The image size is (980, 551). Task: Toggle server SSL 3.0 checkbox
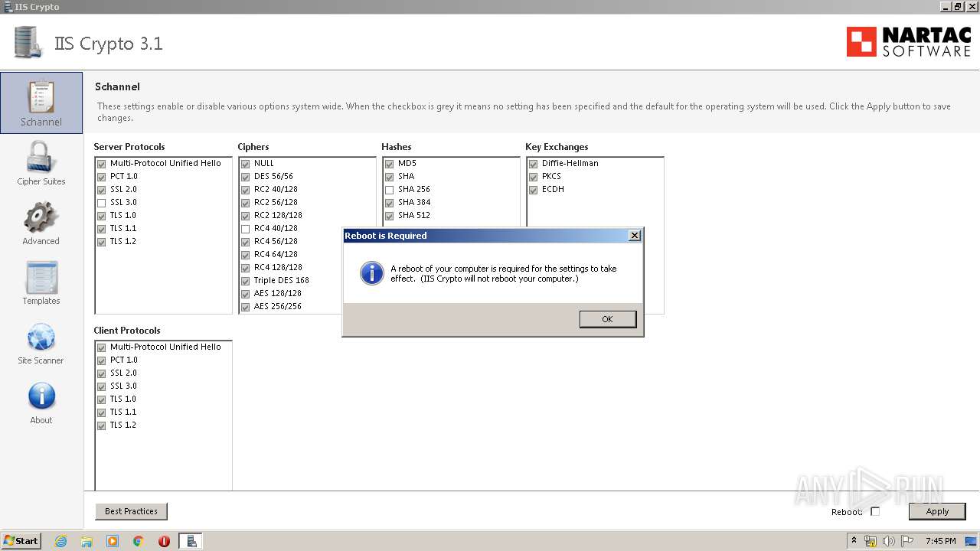point(101,203)
